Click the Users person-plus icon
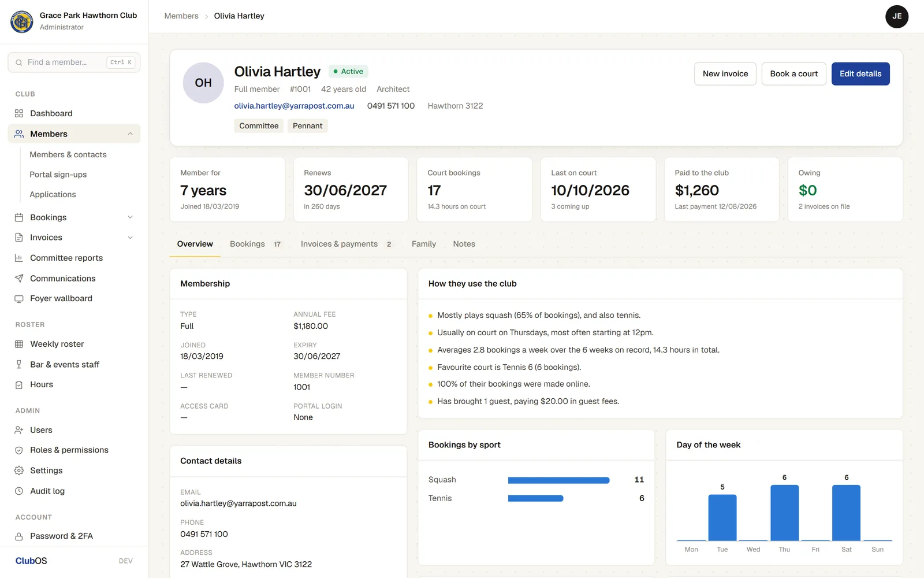This screenshot has height=578, width=924. [x=19, y=430]
